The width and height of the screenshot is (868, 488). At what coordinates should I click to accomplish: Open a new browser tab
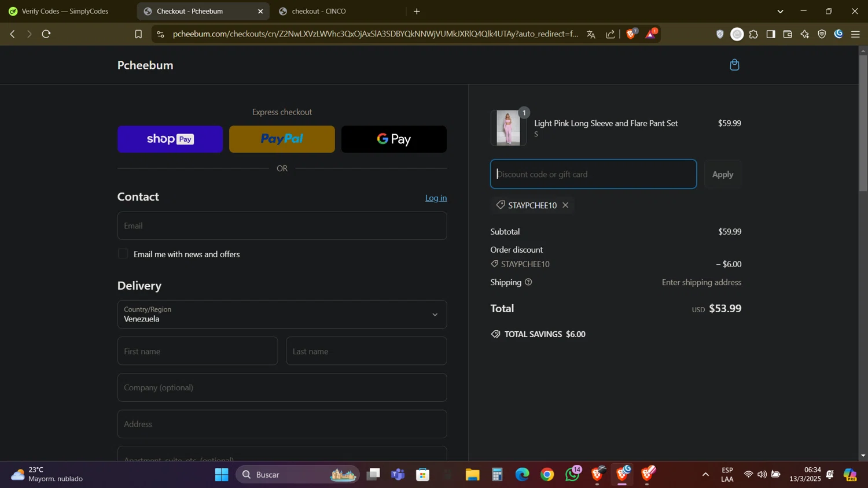coord(417,11)
